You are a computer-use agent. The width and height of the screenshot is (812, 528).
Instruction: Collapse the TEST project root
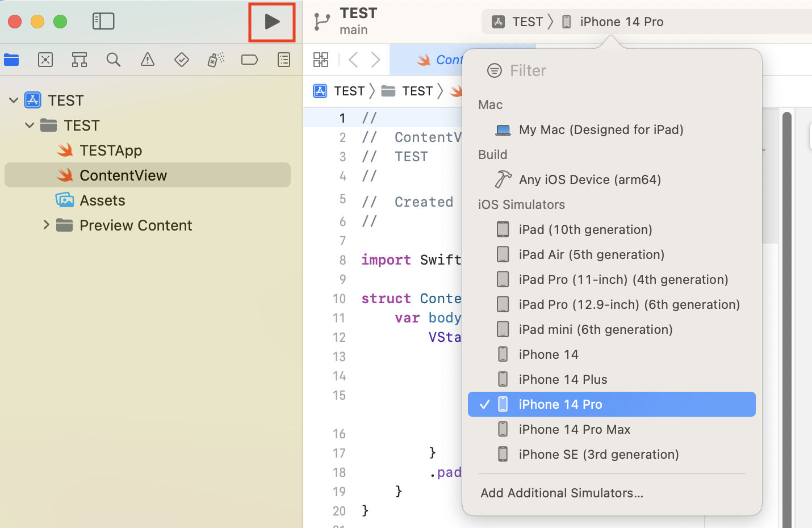tap(14, 100)
